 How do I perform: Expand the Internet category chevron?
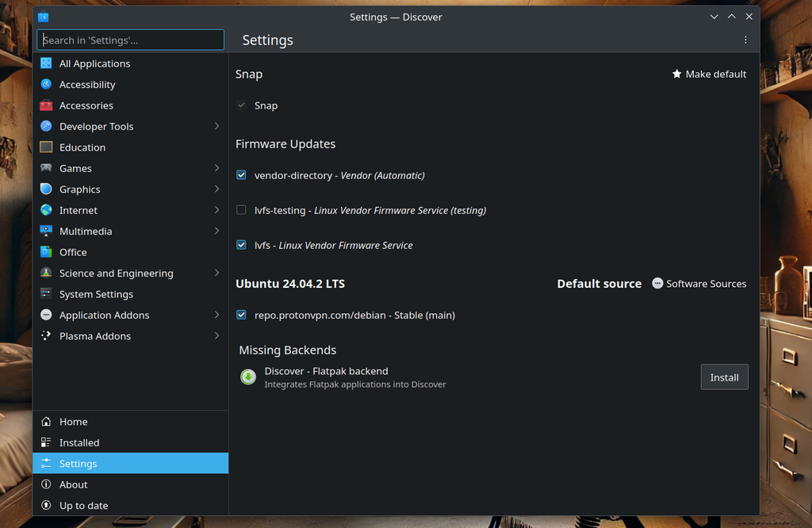click(217, 209)
